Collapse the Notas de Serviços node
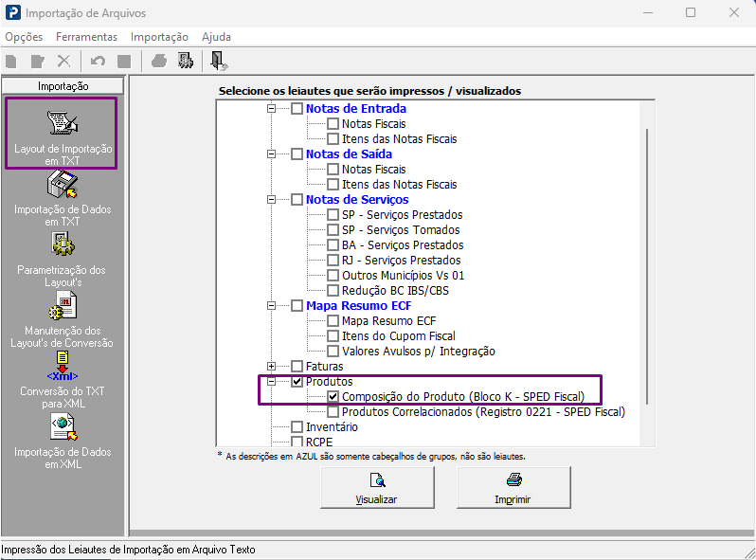The height and width of the screenshot is (560, 756). tap(272, 199)
